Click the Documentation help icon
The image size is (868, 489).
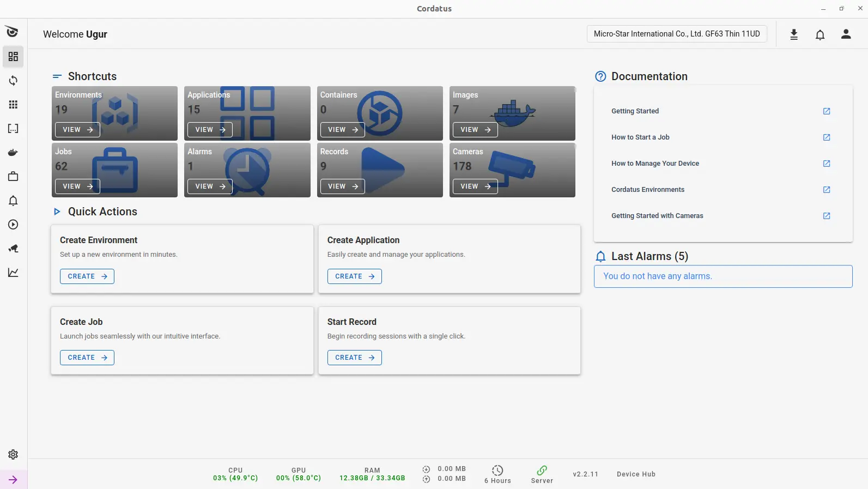600,76
